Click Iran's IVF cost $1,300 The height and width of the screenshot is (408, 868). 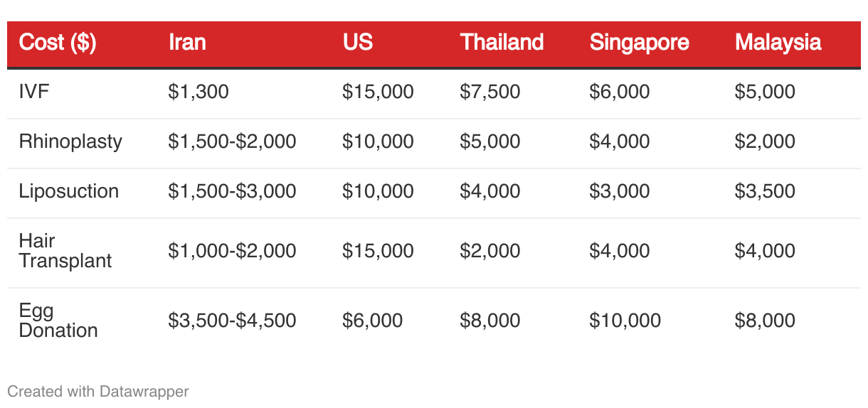pyautogui.click(x=199, y=92)
